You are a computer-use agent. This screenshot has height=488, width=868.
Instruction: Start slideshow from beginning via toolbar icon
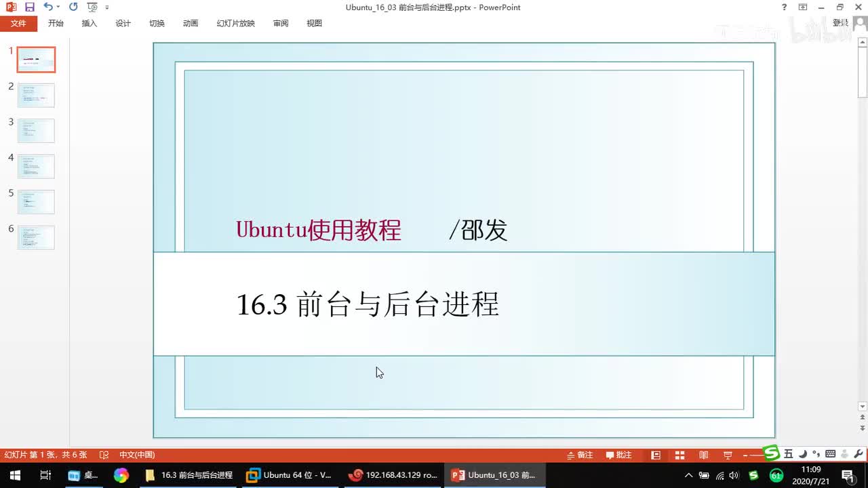[92, 7]
